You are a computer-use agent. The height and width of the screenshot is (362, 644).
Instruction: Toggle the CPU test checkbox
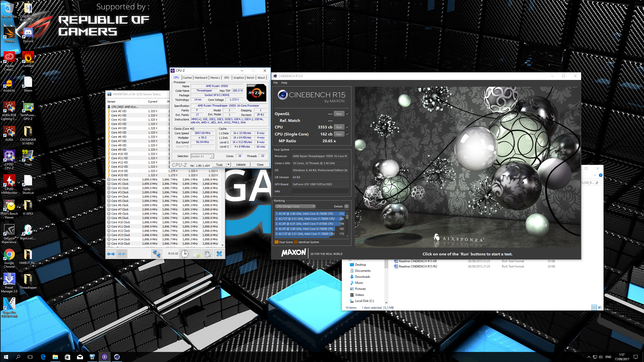coord(347,127)
